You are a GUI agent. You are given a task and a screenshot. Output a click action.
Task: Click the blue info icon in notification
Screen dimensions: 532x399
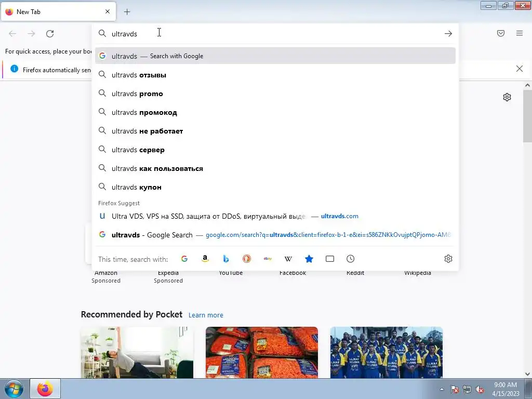(14, 69)
